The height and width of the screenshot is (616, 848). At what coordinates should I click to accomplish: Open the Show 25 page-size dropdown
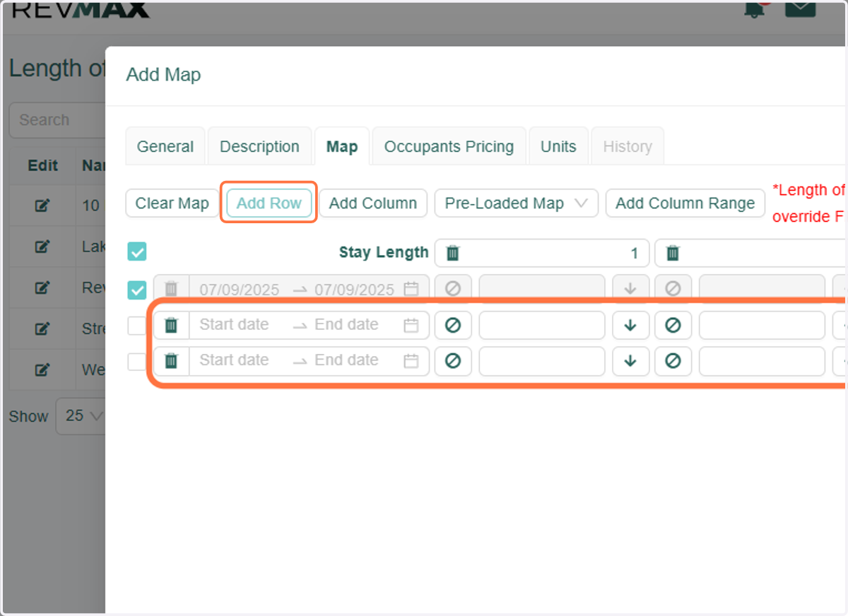(81, 415)
